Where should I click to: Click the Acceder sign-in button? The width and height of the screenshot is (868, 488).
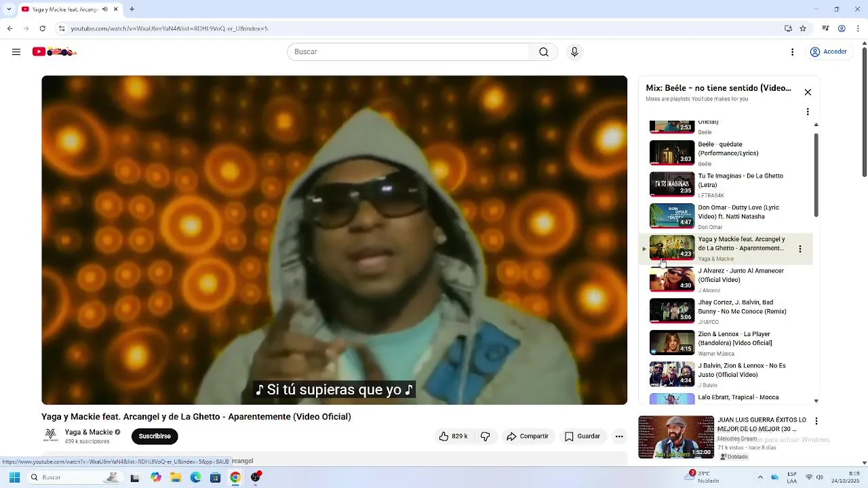828,52
